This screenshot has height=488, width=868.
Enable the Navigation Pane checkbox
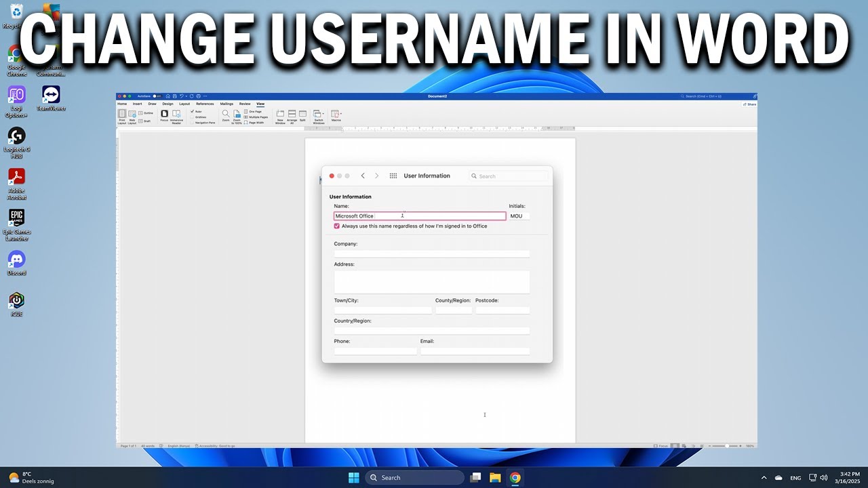point(192,123)
